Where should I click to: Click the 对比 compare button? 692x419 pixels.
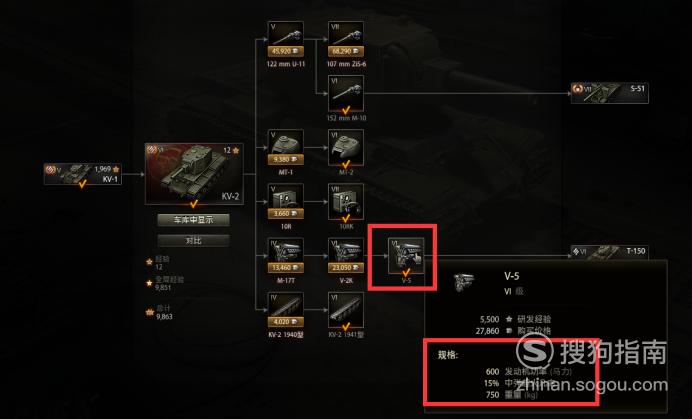[193, 241]
